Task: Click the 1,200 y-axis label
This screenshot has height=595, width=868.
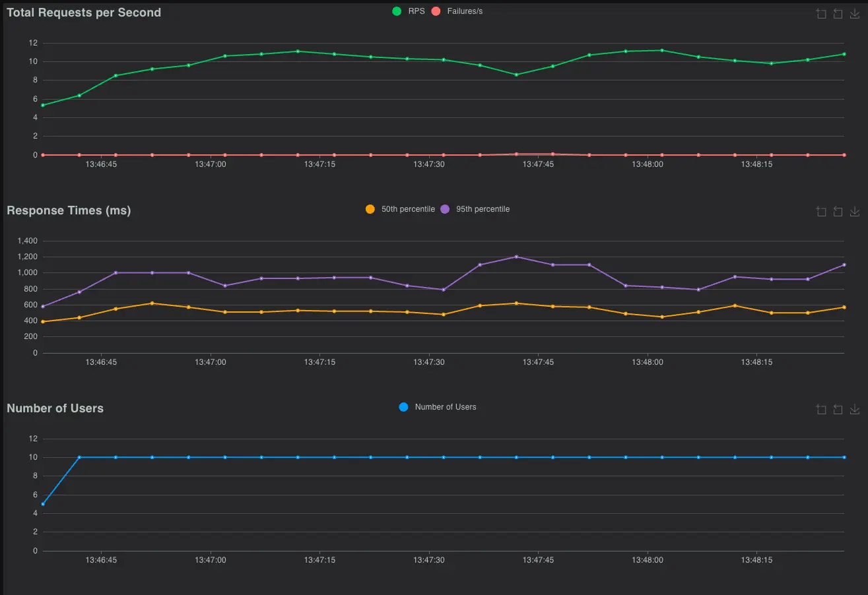Action: 28,257
